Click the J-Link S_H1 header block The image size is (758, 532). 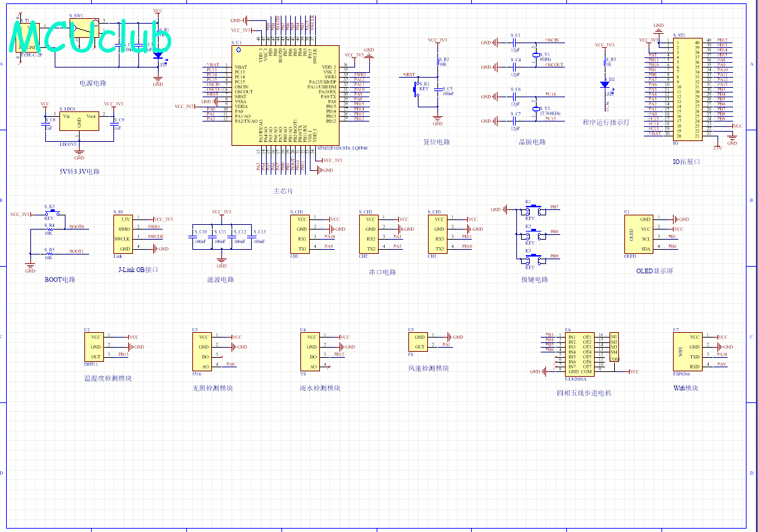click(124, 234)
